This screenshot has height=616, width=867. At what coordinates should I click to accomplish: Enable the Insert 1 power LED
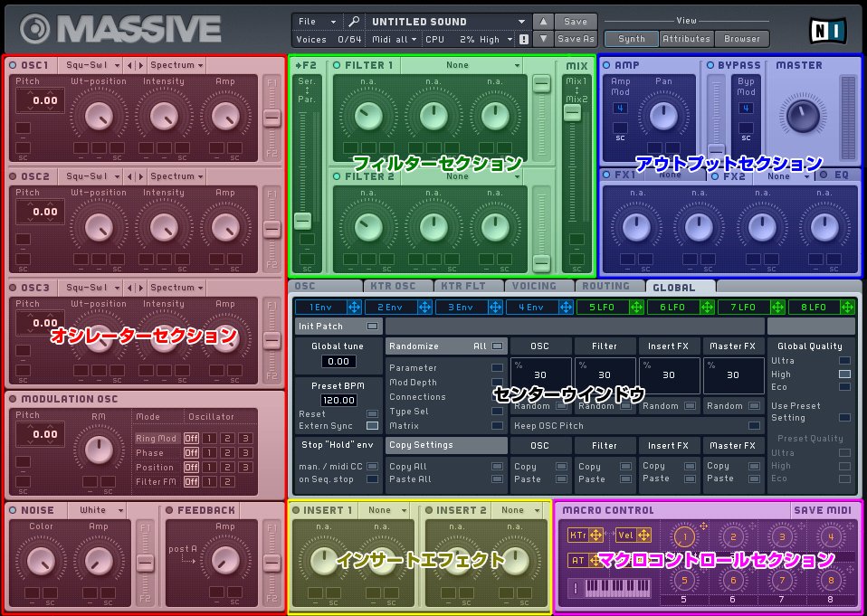296,510
